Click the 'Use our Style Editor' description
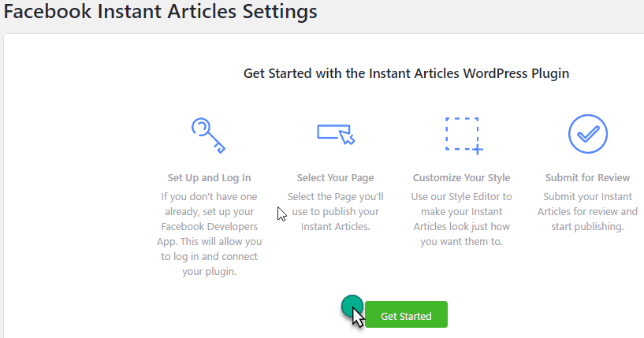Screen dimensions: 644x338 (x=462, y=219)
